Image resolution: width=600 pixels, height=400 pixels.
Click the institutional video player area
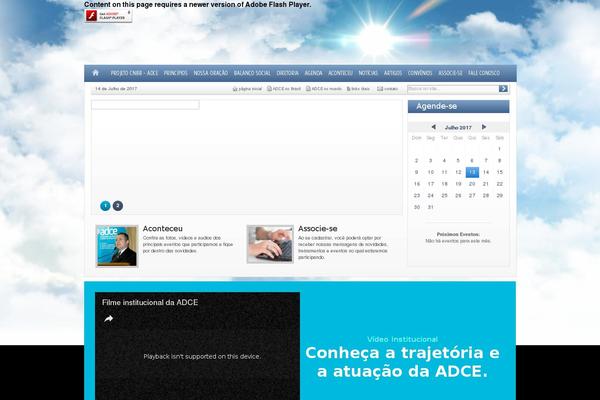[197, 346]
